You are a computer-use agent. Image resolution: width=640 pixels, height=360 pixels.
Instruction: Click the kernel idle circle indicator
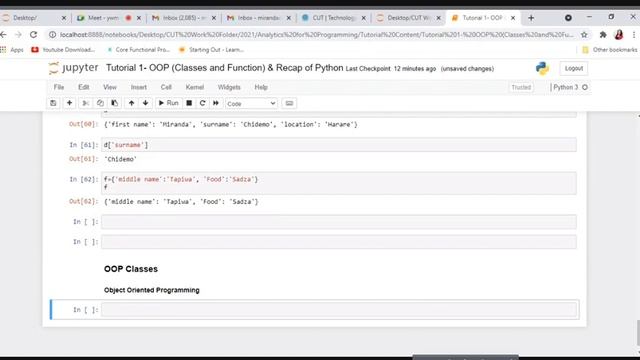[x=585, y=87]
